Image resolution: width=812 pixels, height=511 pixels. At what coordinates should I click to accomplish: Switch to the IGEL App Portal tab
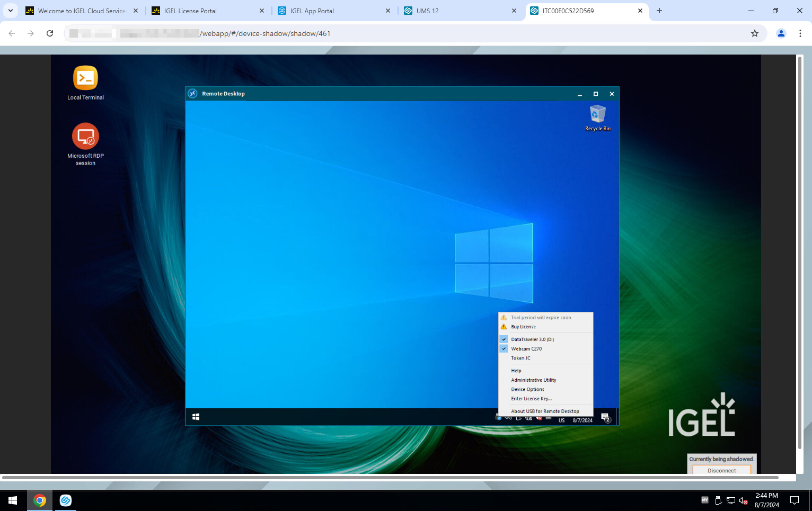[312, 11]
